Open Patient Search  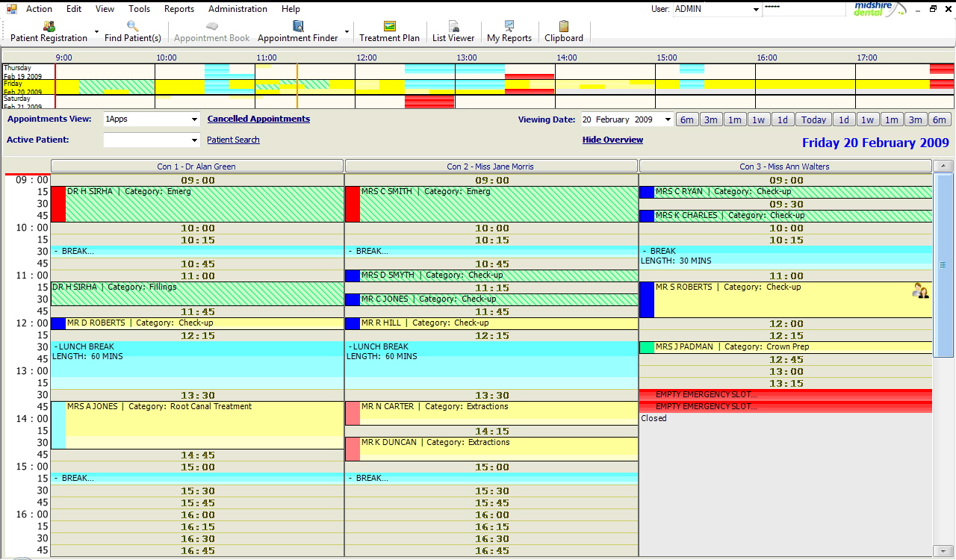(x=233, y=140)
